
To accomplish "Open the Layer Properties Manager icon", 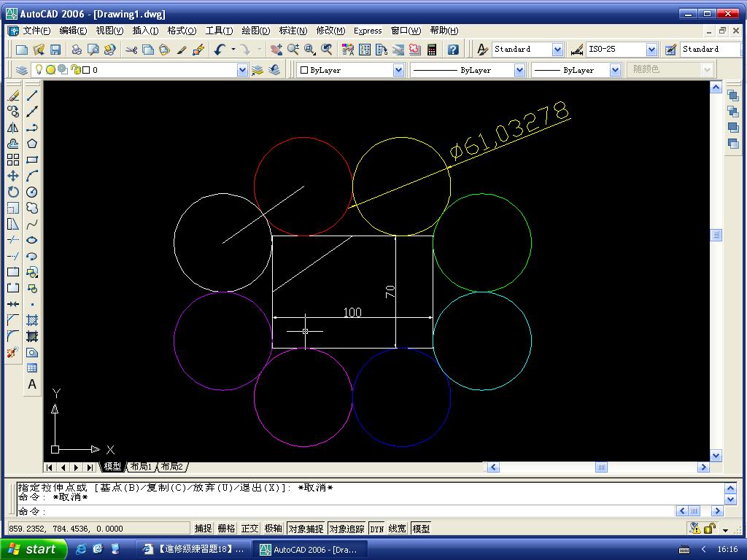I will 21,70.
